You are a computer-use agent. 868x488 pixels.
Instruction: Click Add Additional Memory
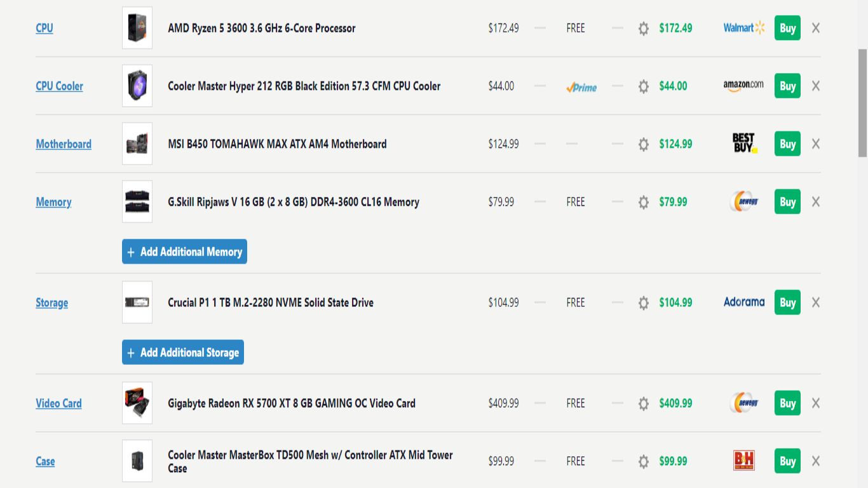tap(184, 252)
